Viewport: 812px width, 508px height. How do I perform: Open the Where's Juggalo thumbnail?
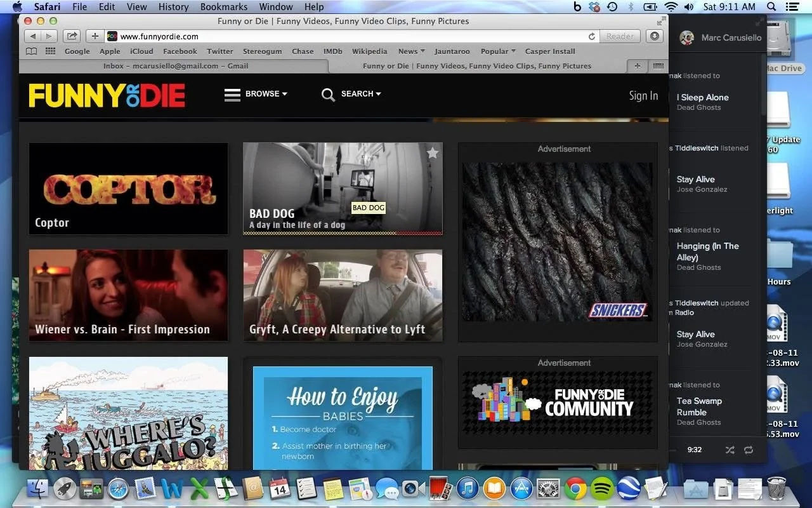click(x=128, y=413)
